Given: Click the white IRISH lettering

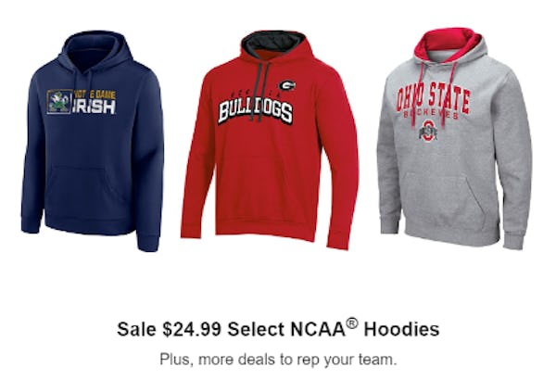Looking at the screenshot, I should click(94, 106).
